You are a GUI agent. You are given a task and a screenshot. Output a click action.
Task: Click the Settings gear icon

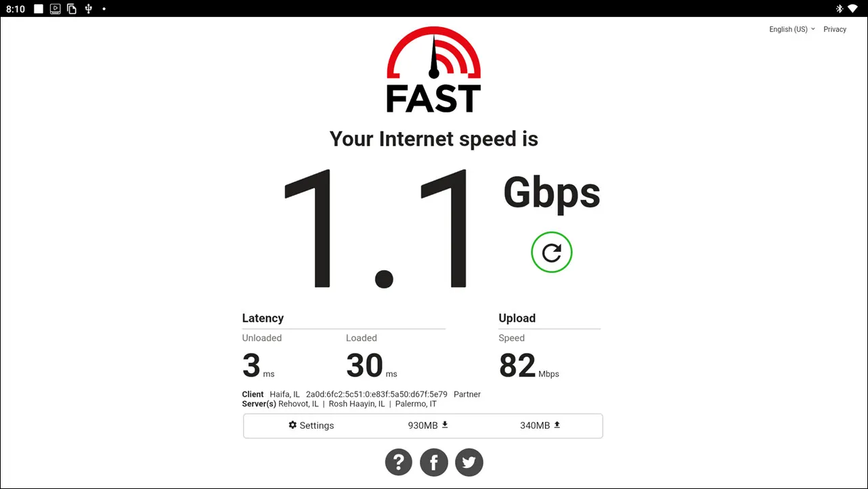(x=292, y=425)
